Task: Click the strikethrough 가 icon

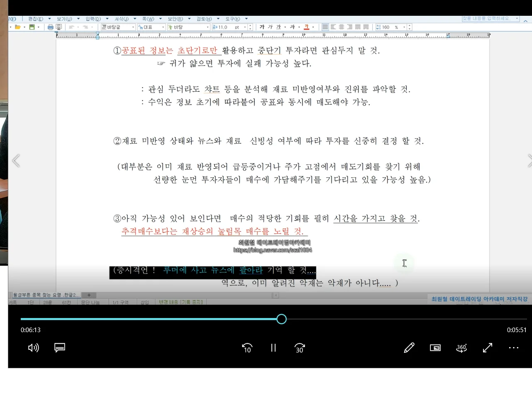Action: click(292, 27)
